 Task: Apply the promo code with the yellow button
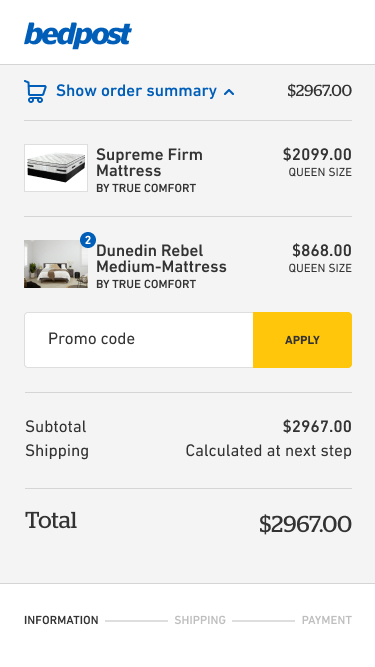click(302, 340)
